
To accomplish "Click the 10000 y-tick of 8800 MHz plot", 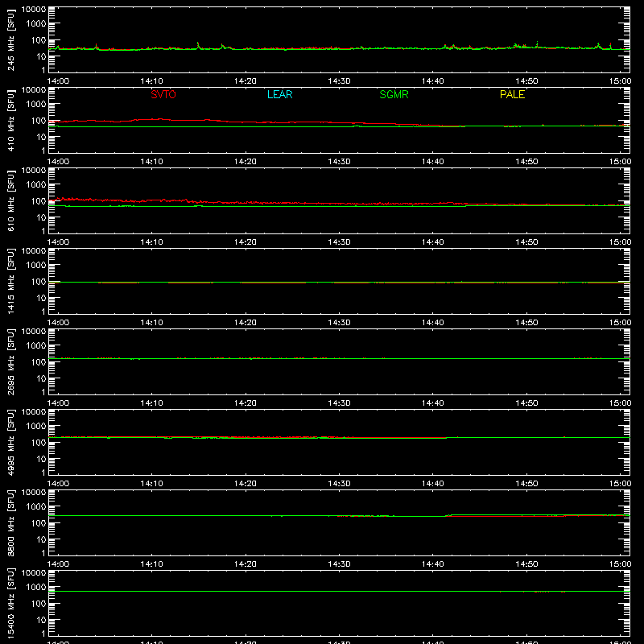I will coord(34,493).
